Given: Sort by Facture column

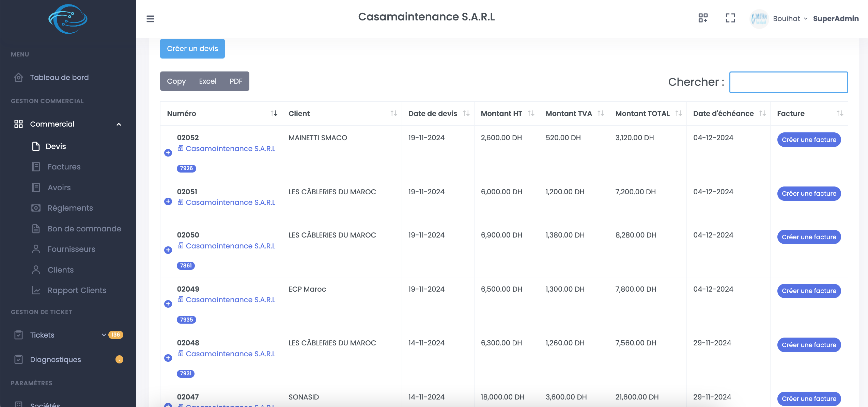Looking at the screenshot, I should point(809,114).
